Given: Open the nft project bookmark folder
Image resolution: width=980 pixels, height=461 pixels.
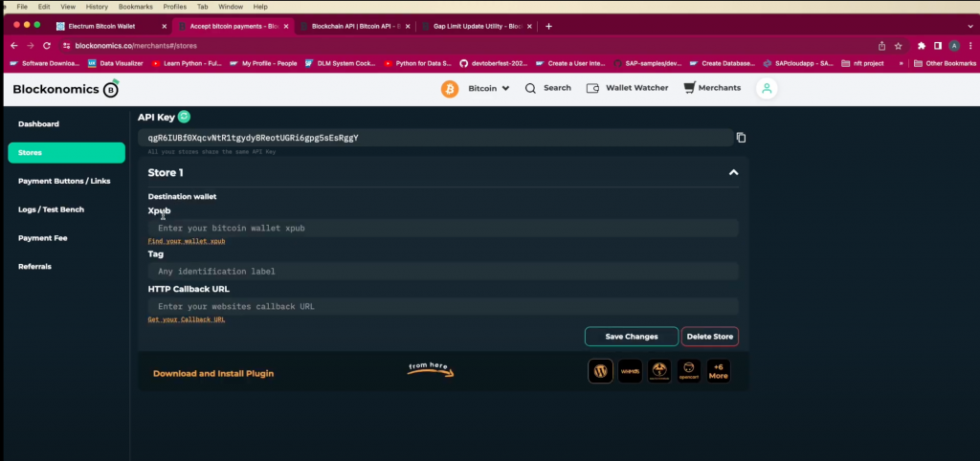Looking at the screenshot, I should (x=862, y=63).
